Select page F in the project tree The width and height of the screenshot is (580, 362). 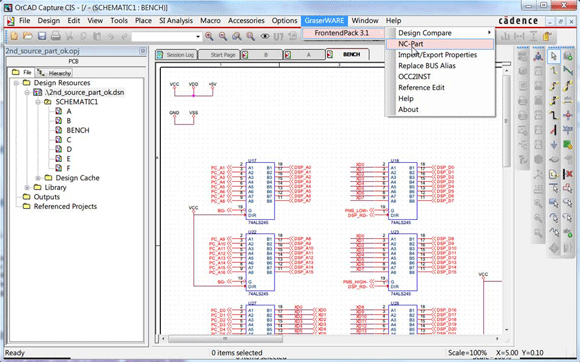click(68, 168)
